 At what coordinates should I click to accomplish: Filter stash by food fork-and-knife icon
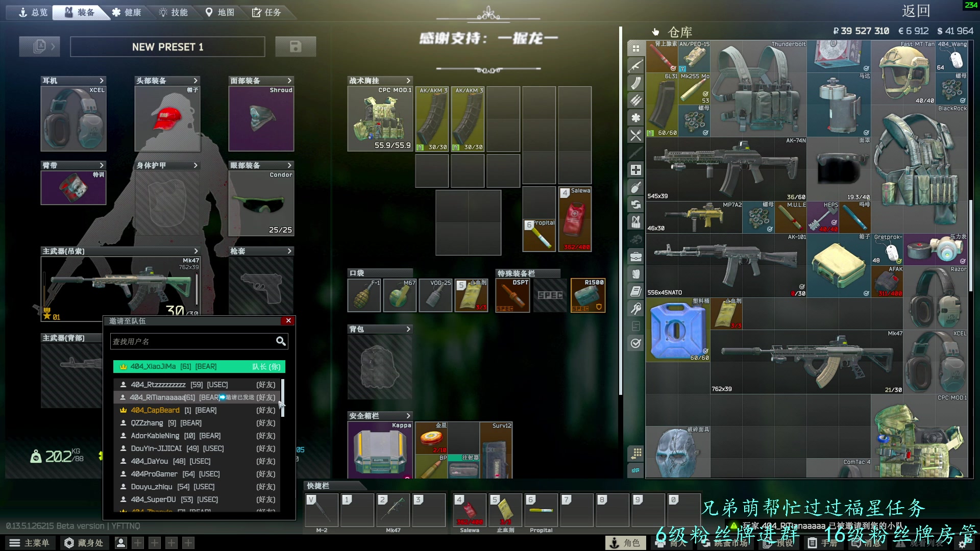click(x=635, y=135)
